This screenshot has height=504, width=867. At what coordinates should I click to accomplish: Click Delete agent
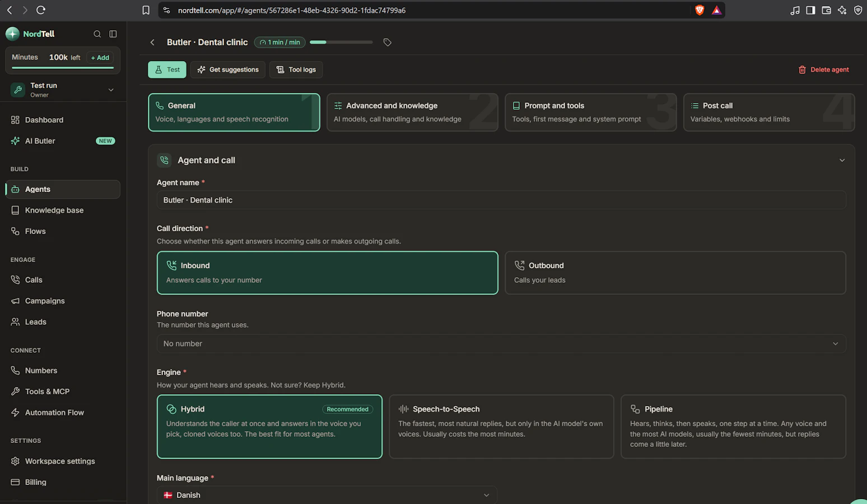(824, 70)
